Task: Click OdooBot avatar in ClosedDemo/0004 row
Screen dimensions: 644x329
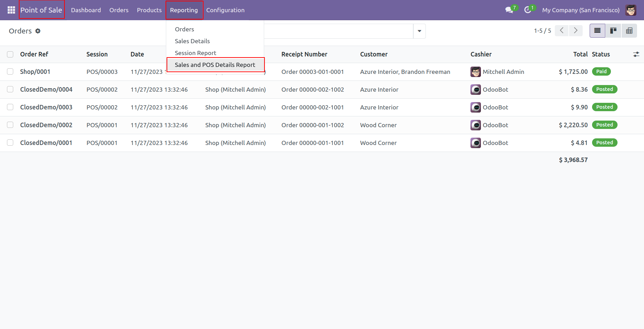Action: tap(476, 90)
